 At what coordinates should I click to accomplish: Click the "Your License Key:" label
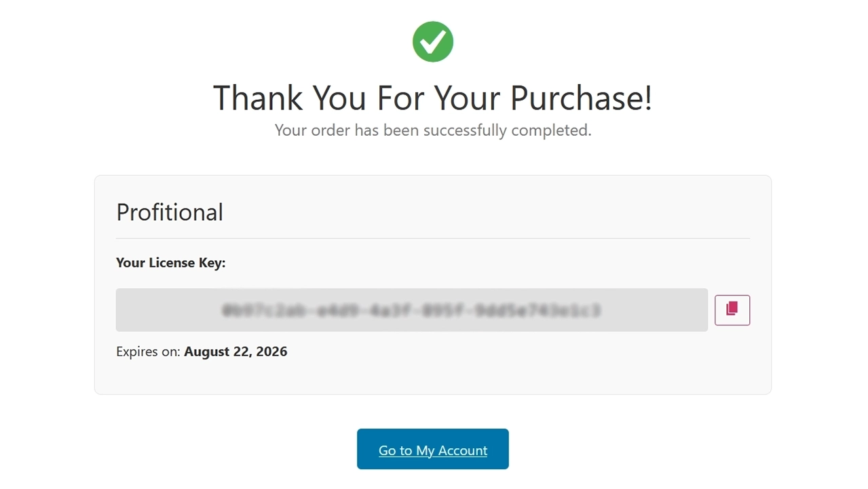click(x=170, y=263)
